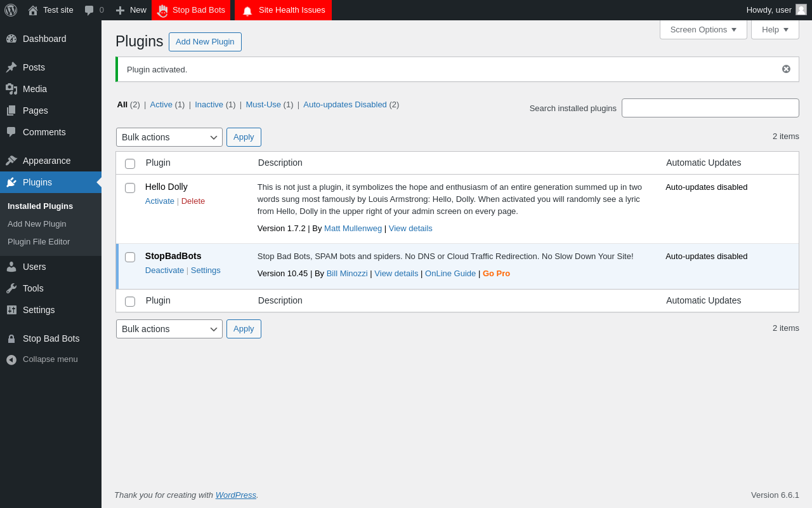Filter plugins by Inactive

click(x=209, y=105)
